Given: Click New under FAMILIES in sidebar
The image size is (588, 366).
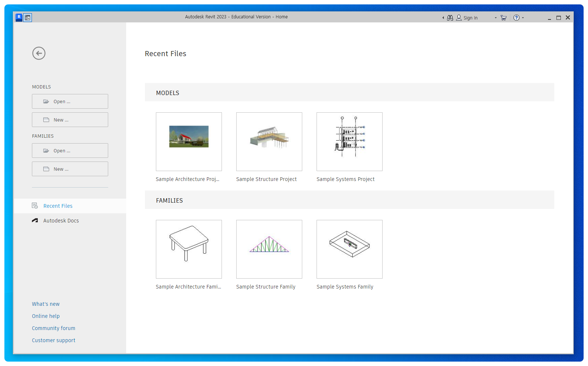Looking at the screenshot, I should click(x=70, y=169).
